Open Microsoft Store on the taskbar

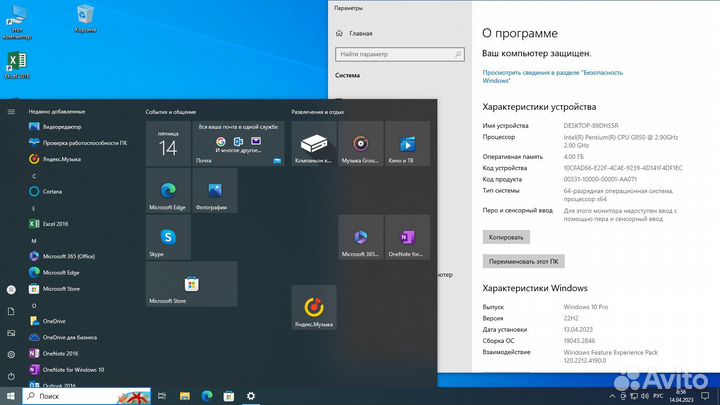pyautogui.click(x=229, y=396)
